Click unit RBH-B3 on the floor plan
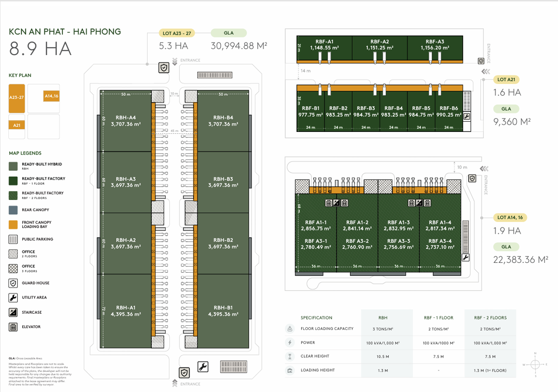 coord(223,182)
